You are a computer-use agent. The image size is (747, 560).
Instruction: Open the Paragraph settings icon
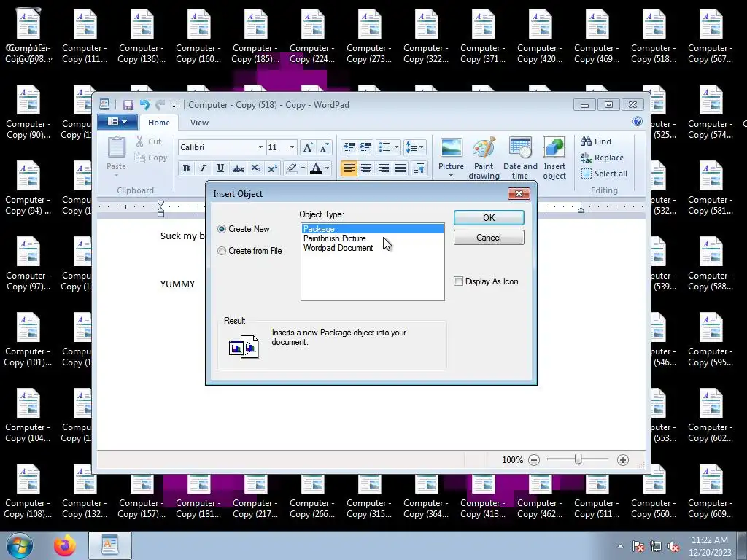coord(419,168)
